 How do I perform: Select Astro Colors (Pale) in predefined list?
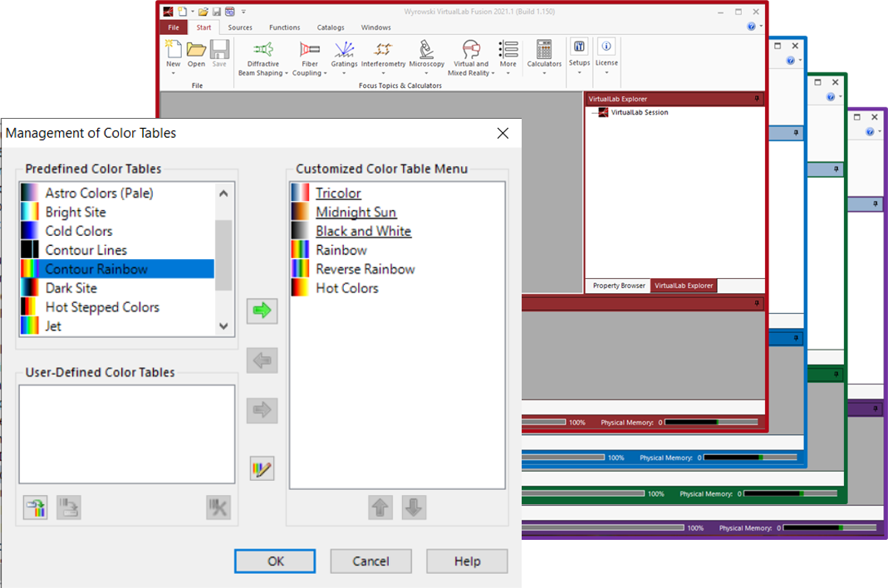[x=117, y=194]
